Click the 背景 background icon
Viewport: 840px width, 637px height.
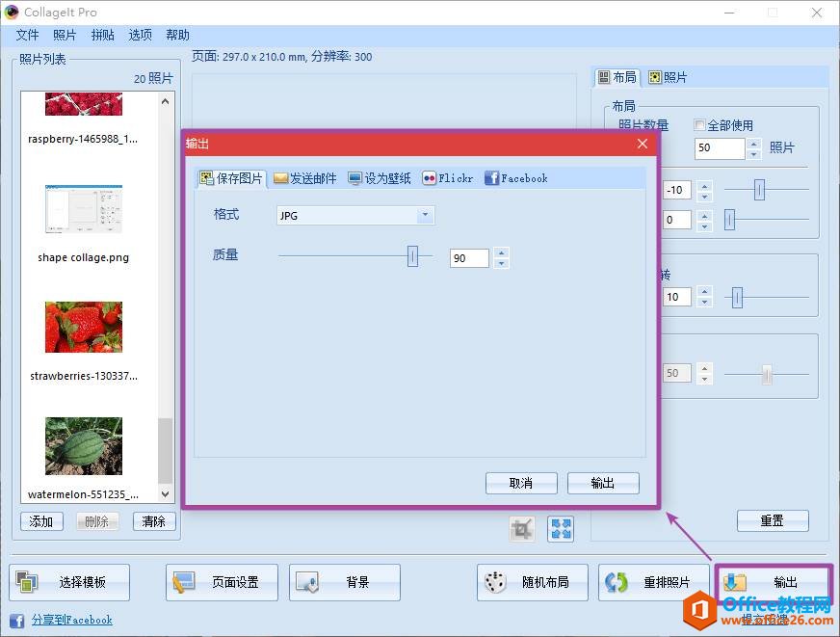coord(308,581)
